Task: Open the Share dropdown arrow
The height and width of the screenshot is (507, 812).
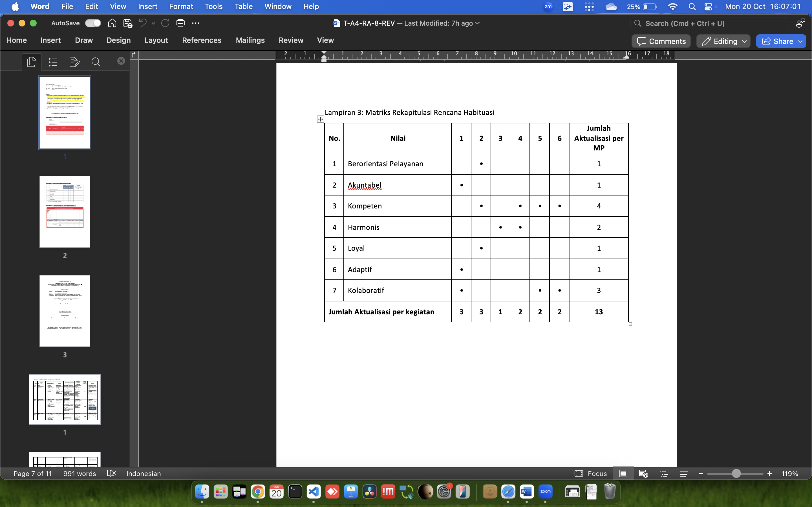Action: pos(800,41)
